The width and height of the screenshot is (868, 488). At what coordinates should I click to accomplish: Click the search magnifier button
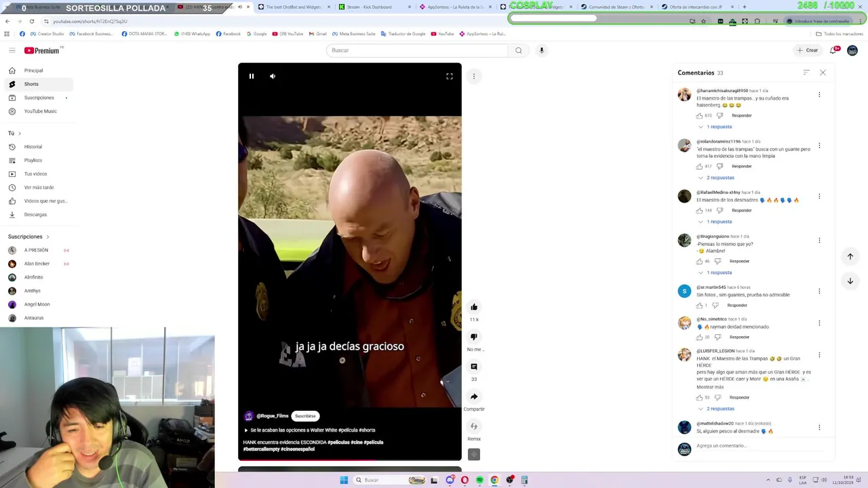pyautogui.click(x=519, y=50)
